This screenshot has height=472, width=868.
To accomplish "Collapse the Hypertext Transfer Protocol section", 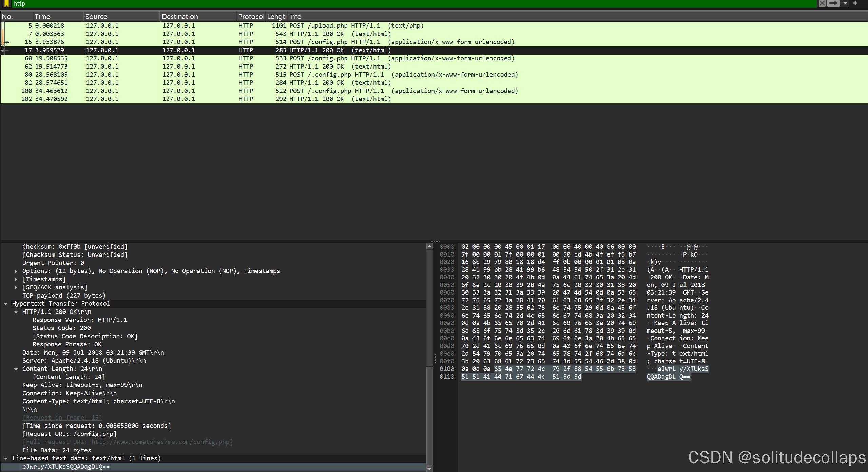I will [6, 304].
